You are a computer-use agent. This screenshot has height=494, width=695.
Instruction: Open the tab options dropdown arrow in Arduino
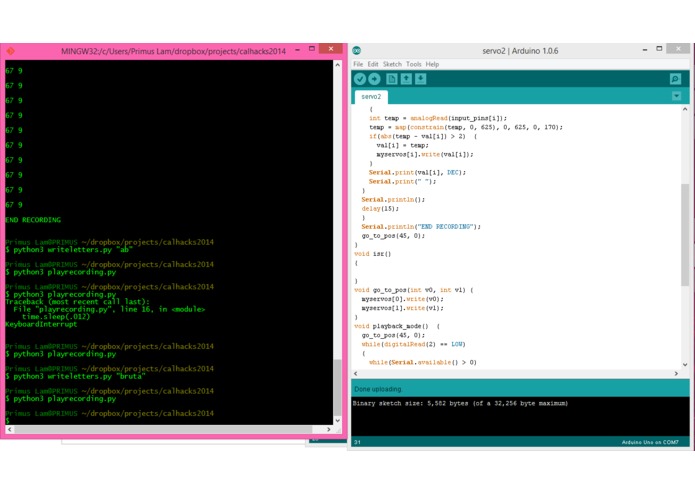(676, 96)
